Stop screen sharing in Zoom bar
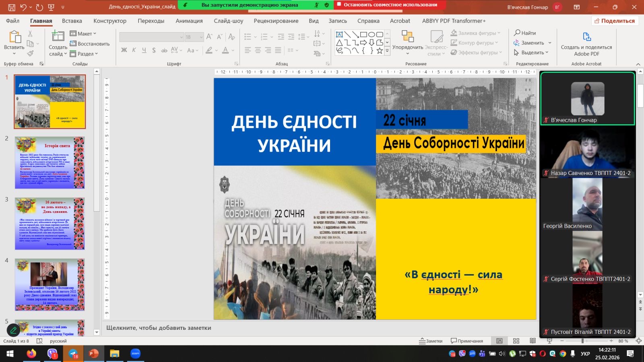This screenshot has height=362, width=644. point(390,5)
